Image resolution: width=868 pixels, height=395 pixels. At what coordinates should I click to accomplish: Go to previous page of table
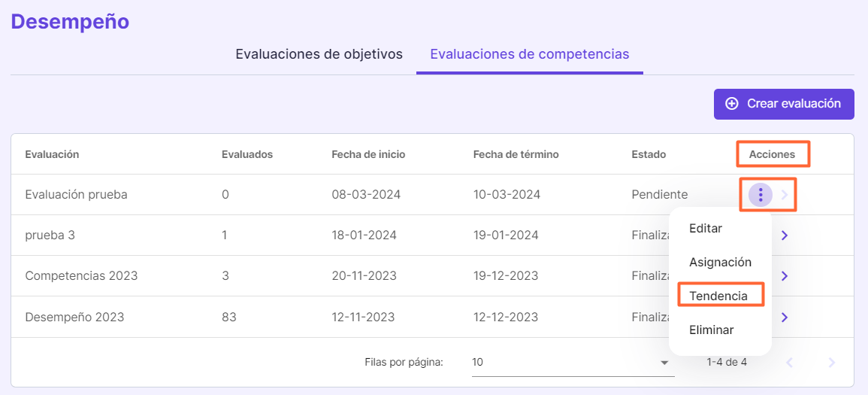[789, 363]
